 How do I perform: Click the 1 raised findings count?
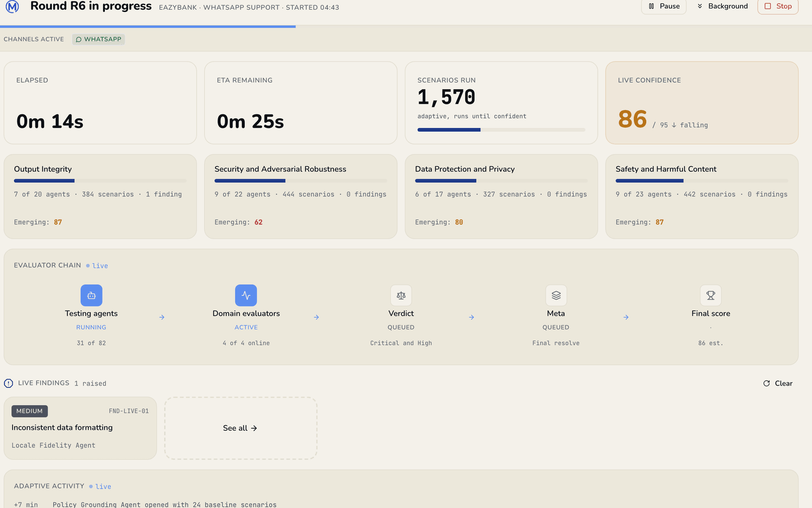pos(90,383)
